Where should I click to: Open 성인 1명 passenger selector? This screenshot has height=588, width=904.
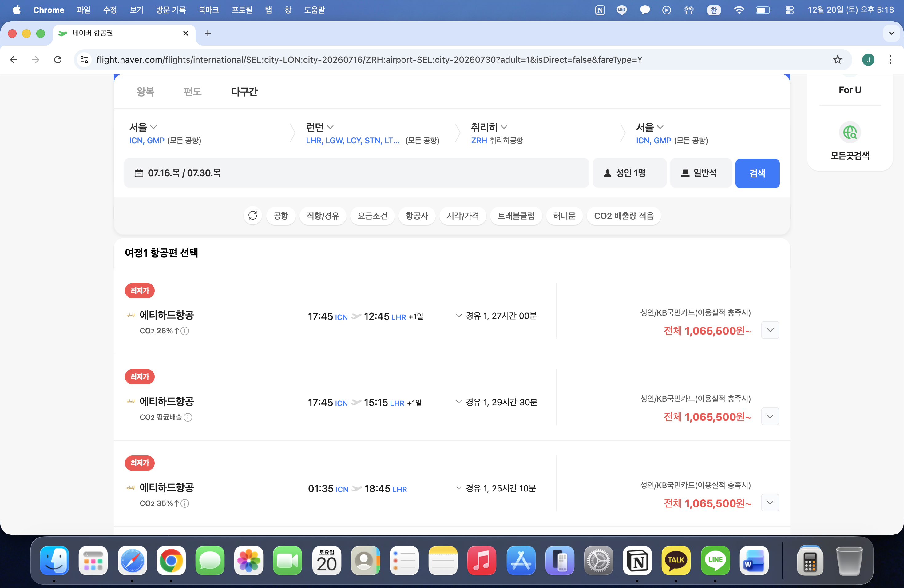(x=629, y=173)
